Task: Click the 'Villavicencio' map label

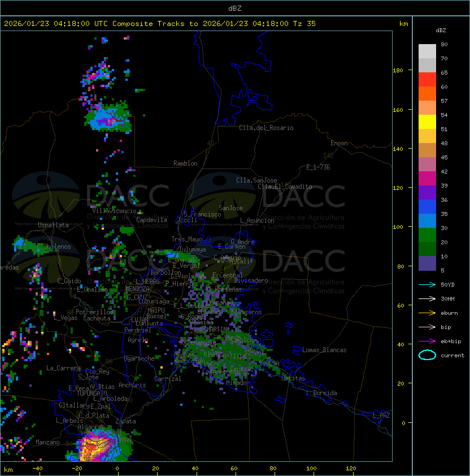Action: [x=114, y=211]
